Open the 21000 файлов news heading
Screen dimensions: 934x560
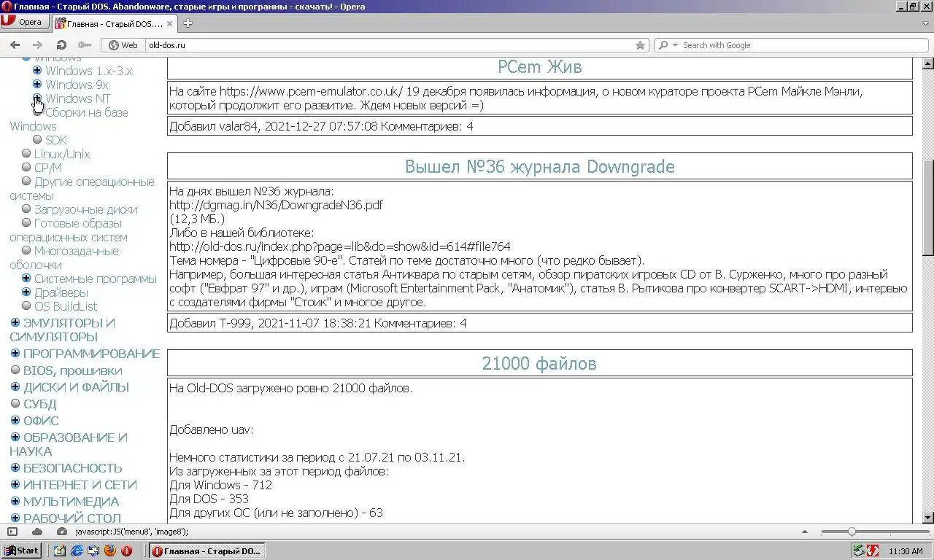pyautogui.click(x=539, y=363)
